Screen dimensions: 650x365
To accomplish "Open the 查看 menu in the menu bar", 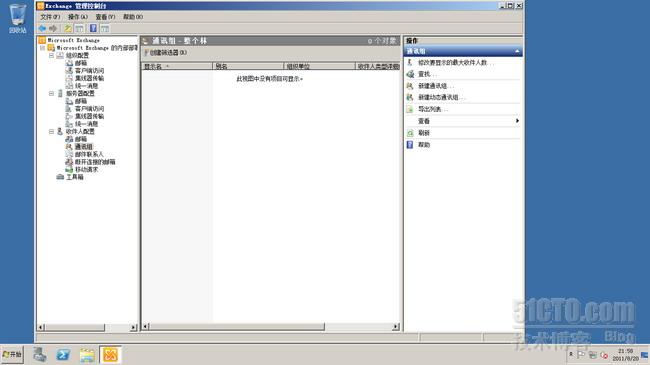I will click(x=105, y=17).
